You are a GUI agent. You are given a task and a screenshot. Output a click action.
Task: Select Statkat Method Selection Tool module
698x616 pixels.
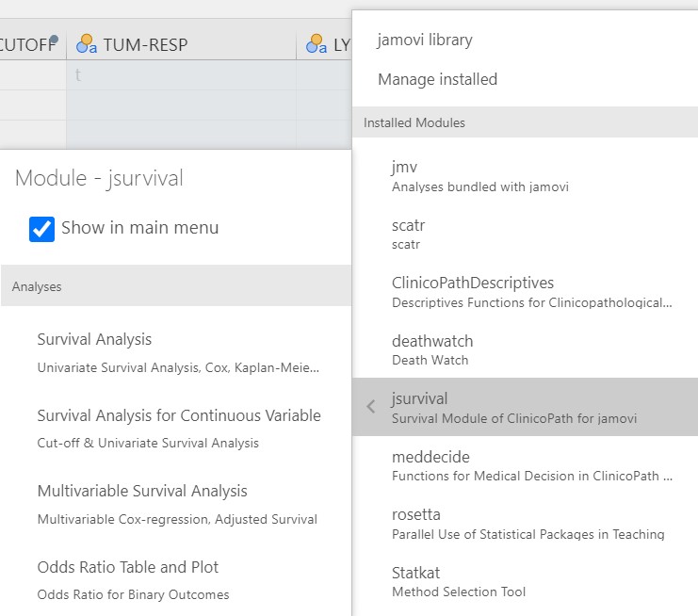[x=525, y=581]
